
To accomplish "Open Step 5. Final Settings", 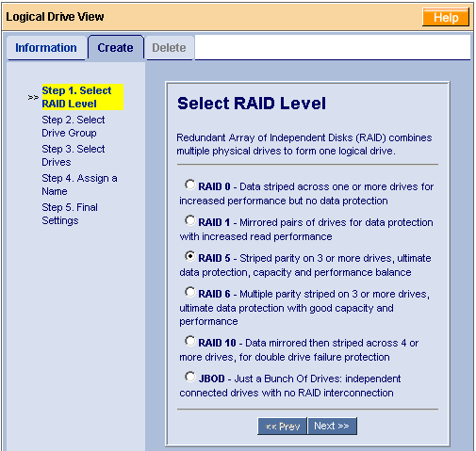I will (x=70, y=214).
